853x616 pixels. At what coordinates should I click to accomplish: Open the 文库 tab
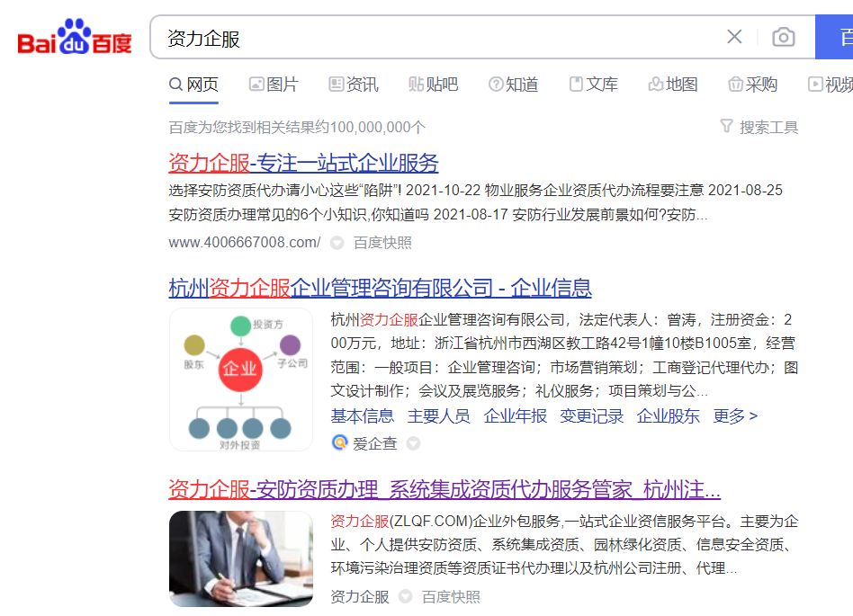(594, 85)
